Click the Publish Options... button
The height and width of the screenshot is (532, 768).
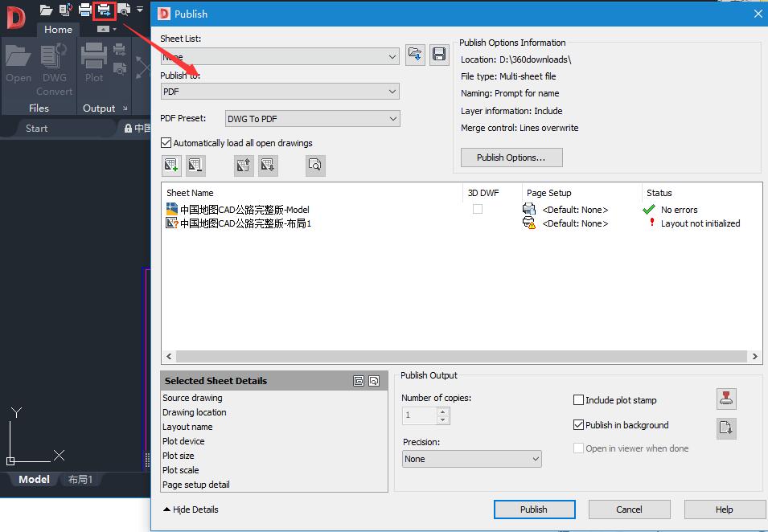pos(511,158)
